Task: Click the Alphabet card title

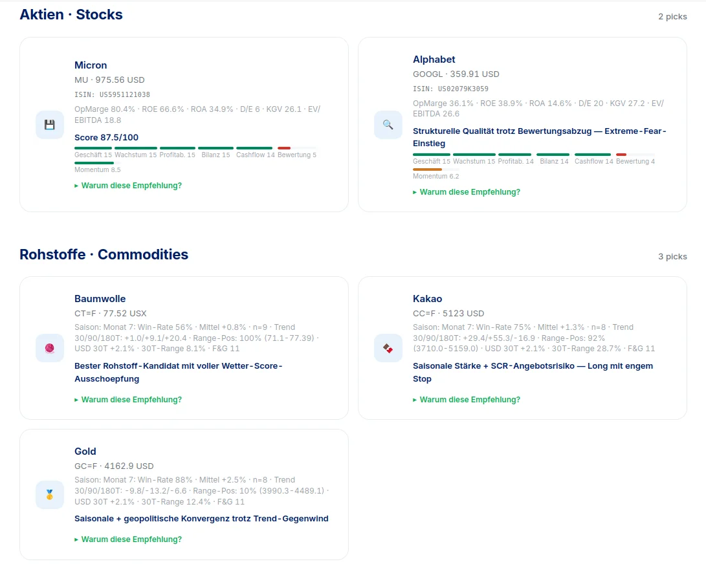Action: click(x=434, y=60)
